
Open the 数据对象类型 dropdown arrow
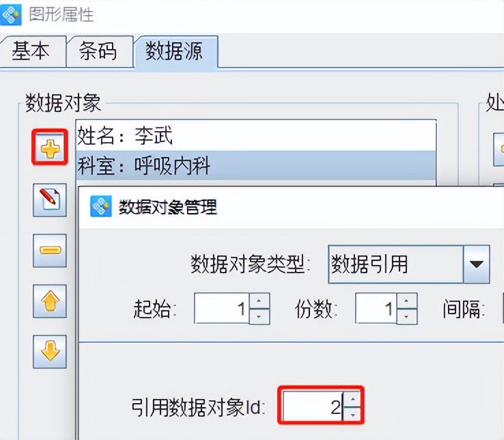(x=477, y=264)
